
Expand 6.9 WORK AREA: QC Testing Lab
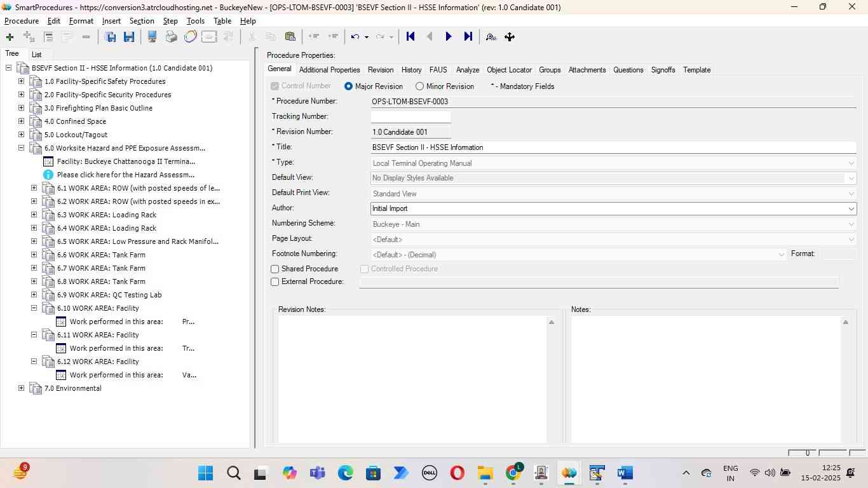(34, 295)
